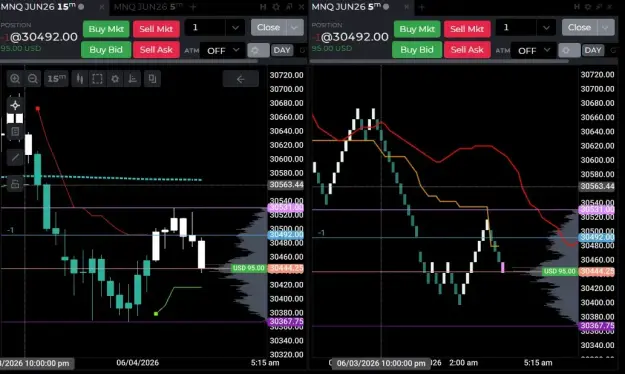The image size is (625, 374).
Task: Open the 15m interval selector
Action: (x=56, y=79)
